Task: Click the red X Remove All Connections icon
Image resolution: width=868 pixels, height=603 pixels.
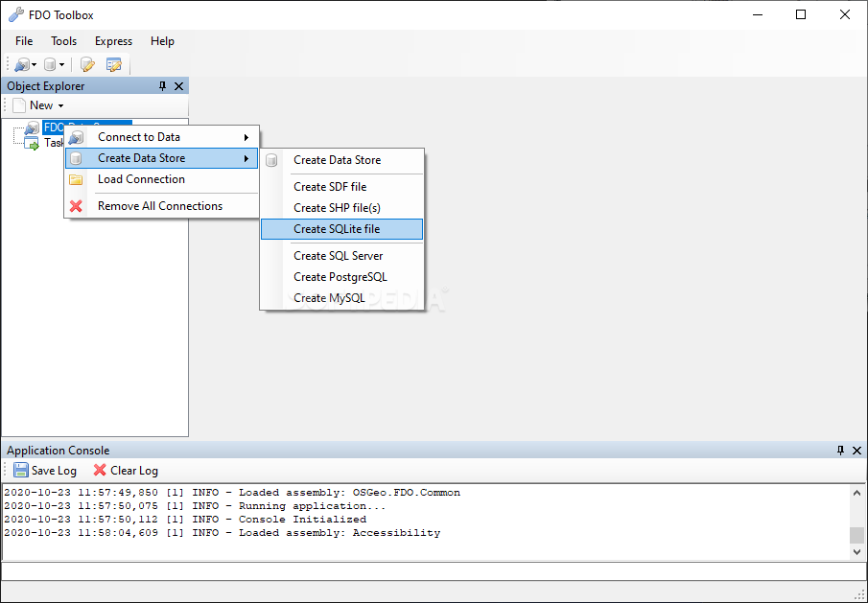Action: pyautogui.click(x=76, y=206)
